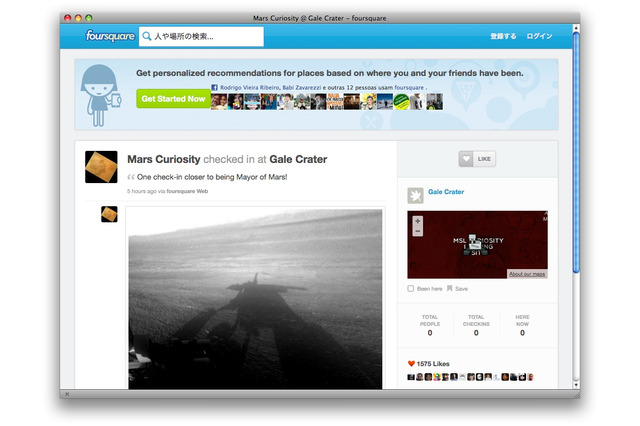Screen dimensions: 640x426
Task: Zoom out on the map with minus
Action: [x=418, y=231]
